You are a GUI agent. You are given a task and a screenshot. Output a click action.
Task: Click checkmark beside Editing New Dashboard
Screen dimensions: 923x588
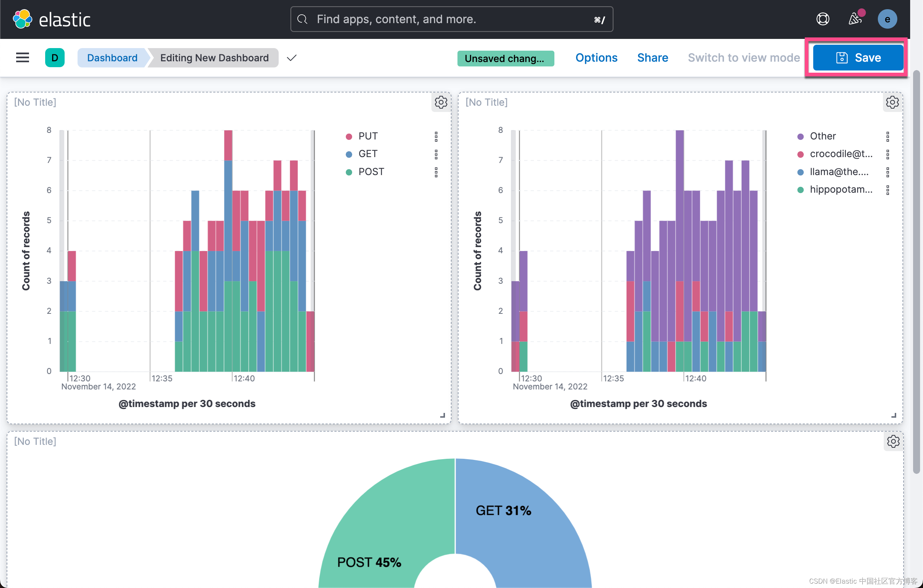292,58
